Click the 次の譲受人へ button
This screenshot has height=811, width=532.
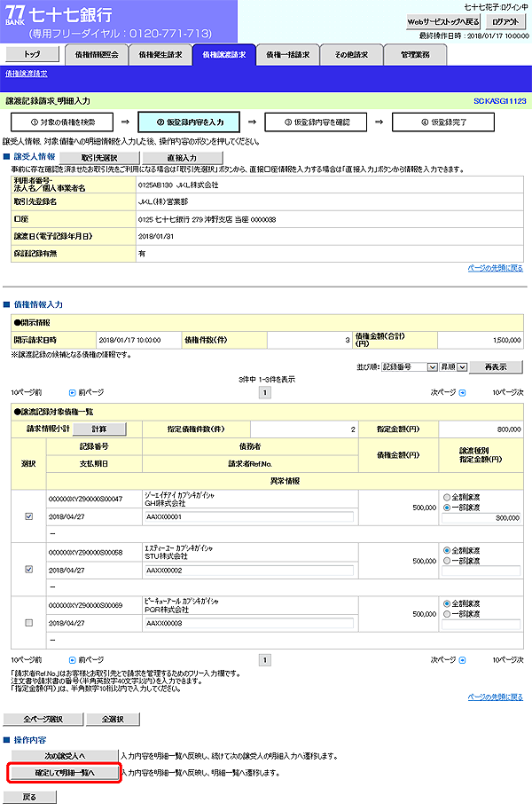click(65, 756)
